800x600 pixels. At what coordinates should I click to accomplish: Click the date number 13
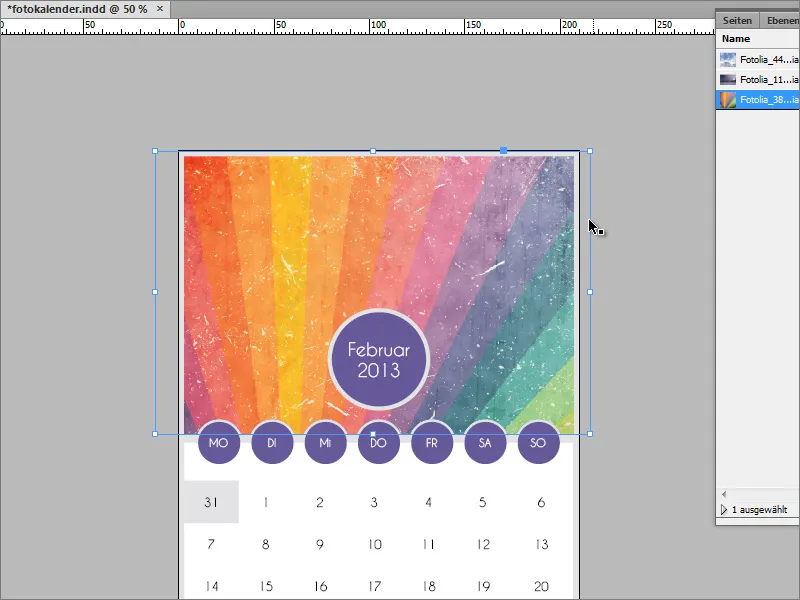tap(541, 544)
